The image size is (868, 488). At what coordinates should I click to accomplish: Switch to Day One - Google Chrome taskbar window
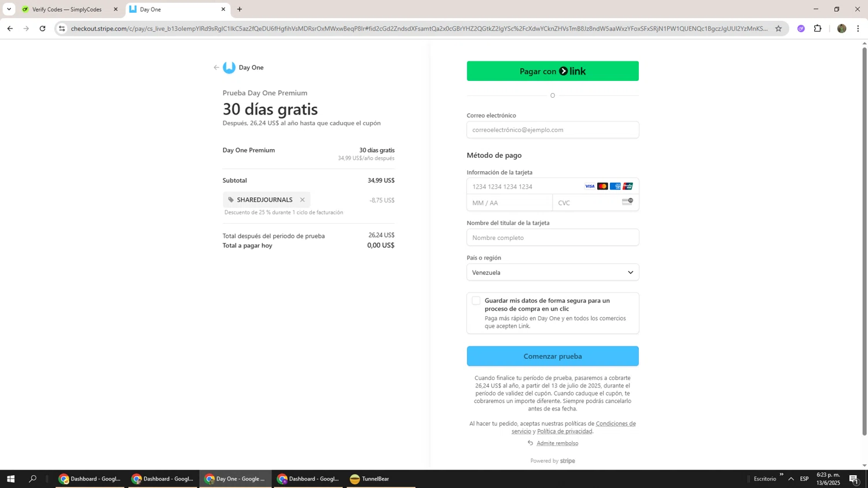236,479
